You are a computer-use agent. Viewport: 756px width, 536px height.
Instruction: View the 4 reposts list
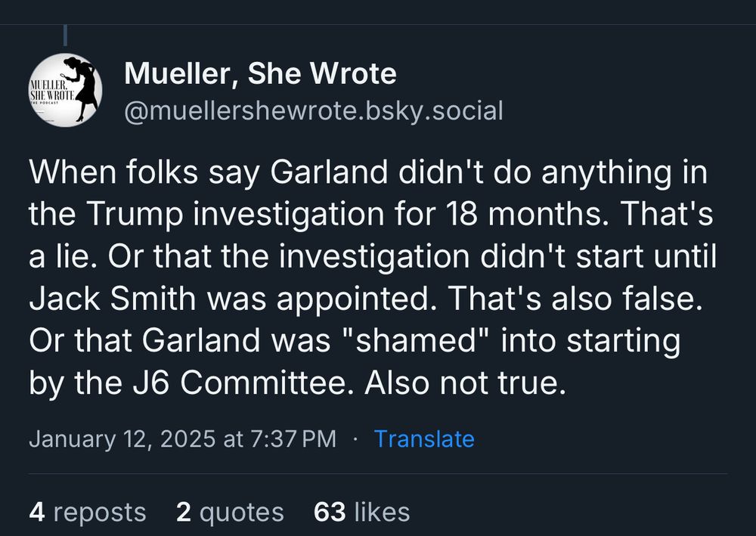tap(87, 512)
